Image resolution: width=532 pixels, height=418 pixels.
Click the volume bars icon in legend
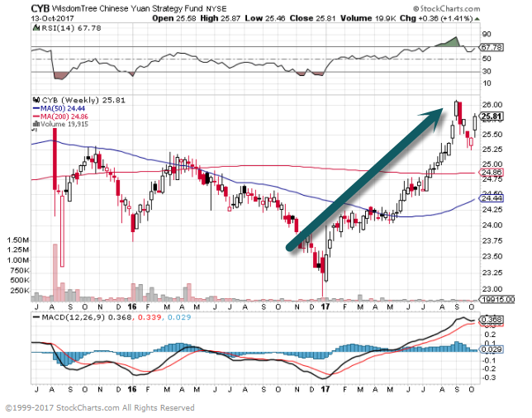coord(36,124)
